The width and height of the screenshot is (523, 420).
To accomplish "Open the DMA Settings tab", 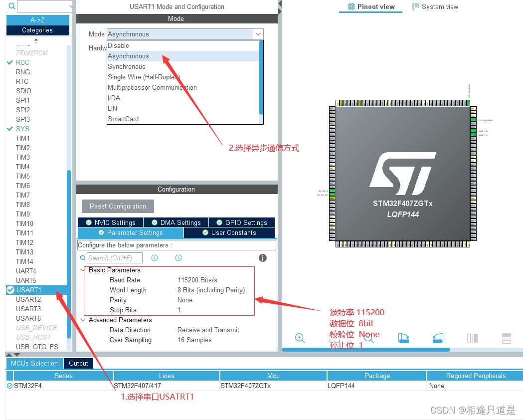I will (176, 222).
